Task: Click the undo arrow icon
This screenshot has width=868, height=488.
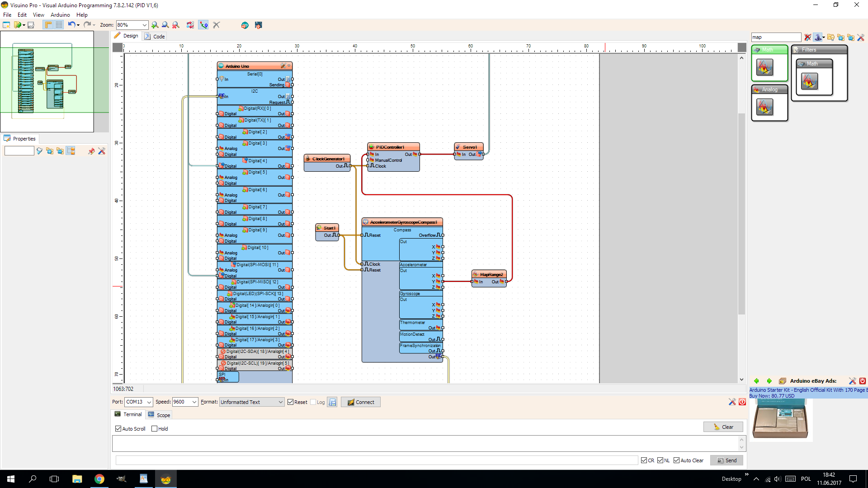Action: click(x=71, y=25)
